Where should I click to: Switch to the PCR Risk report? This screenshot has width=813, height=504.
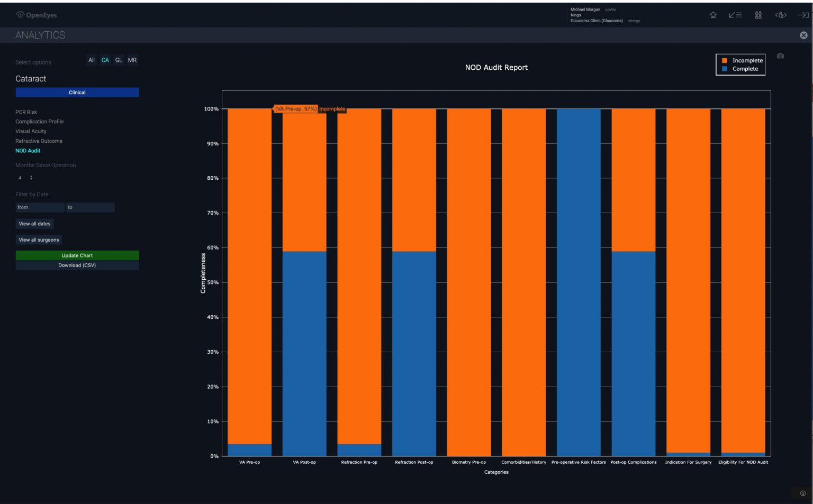point(26,112)
